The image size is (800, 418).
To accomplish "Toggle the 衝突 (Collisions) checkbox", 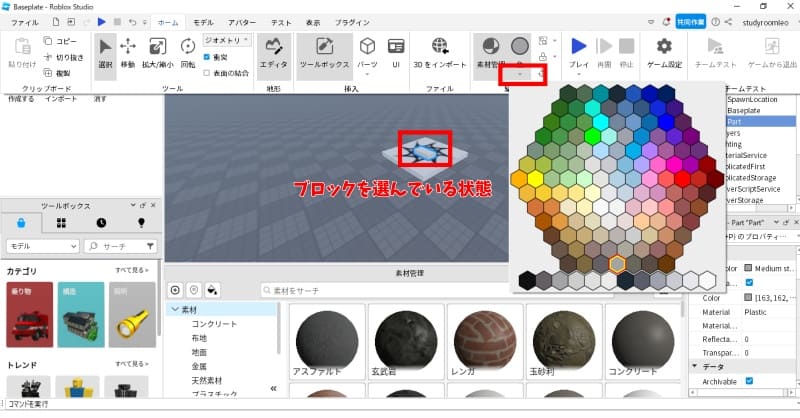I will coord(207,57).
